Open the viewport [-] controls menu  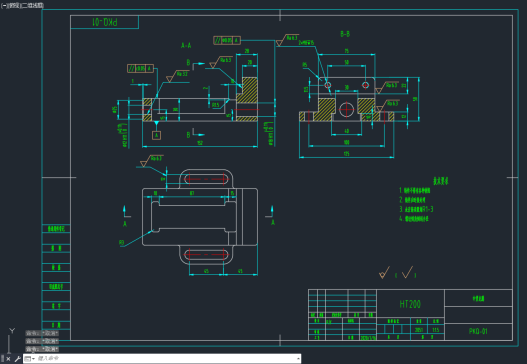(x=4, y=5)
